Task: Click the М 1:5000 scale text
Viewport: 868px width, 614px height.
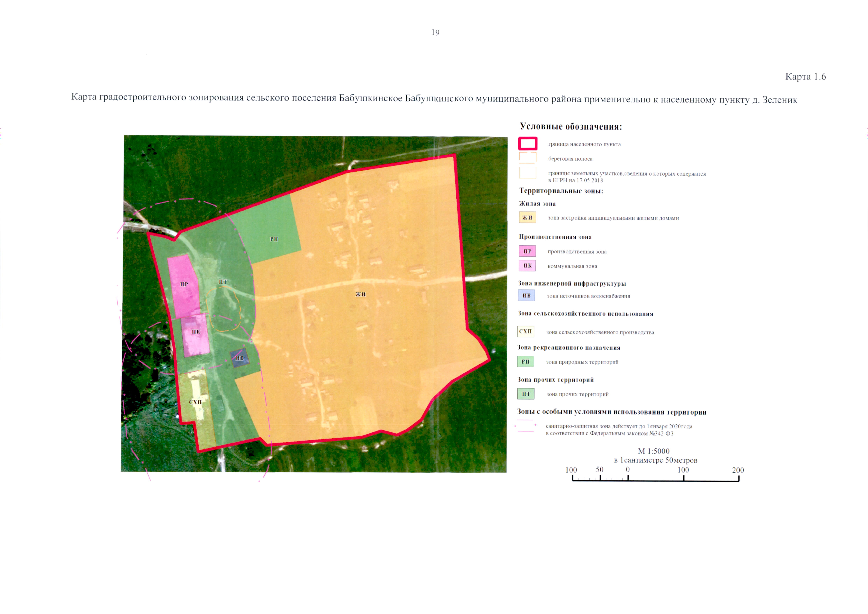Action: pos(653,451)
